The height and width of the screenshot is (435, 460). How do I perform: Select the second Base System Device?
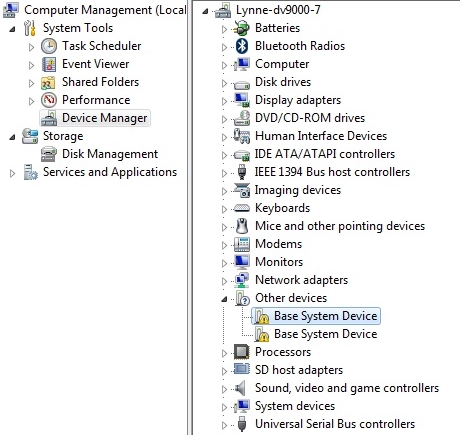326,334
